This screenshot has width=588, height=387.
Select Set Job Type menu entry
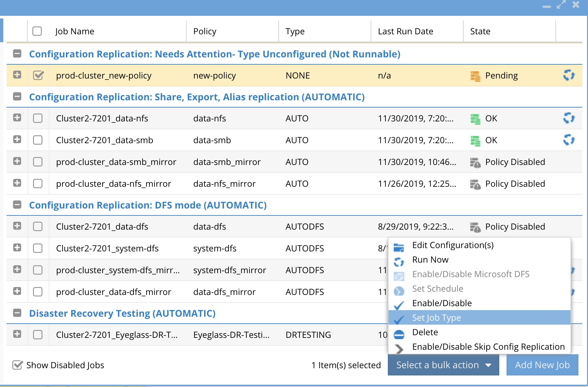click(x=479, y=318)
